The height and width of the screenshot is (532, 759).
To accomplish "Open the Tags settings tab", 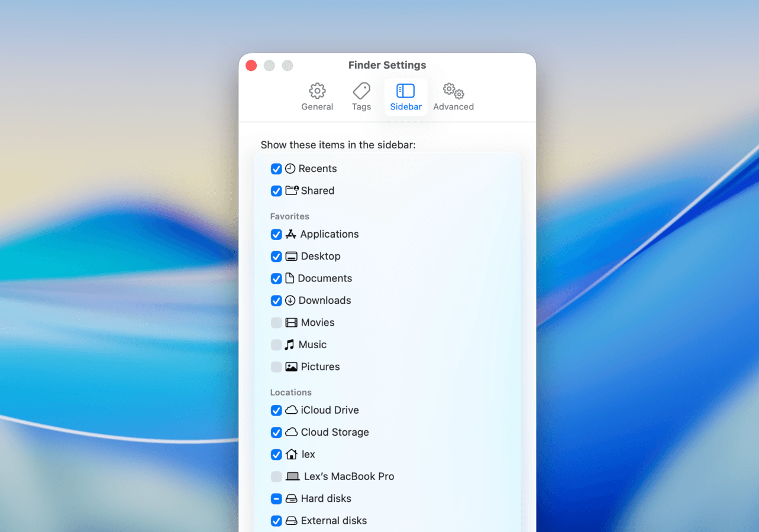I will pyautogui.click(x=361, y=96).
